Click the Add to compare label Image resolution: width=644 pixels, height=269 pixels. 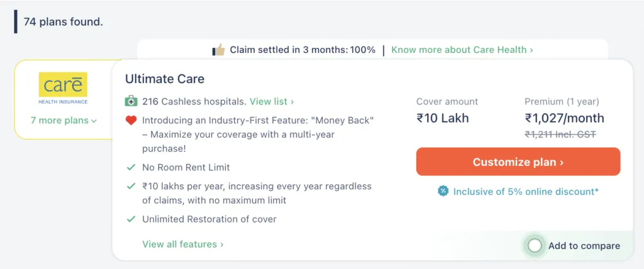pos(584,246)
